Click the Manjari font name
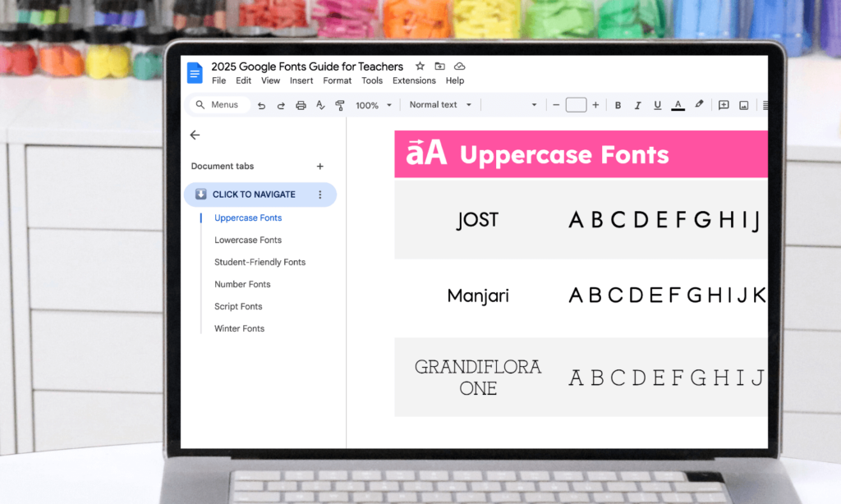This screenshot has width=841, height=504. point(478,296)
